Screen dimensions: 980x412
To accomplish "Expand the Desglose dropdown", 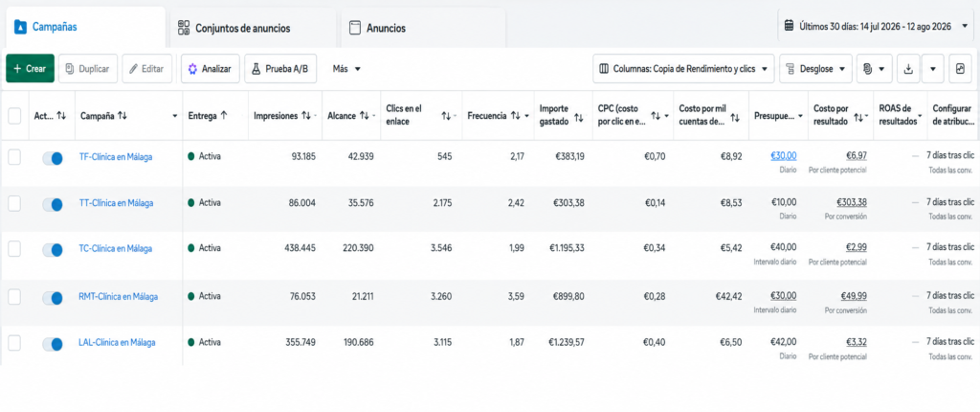I will point(815,69).
